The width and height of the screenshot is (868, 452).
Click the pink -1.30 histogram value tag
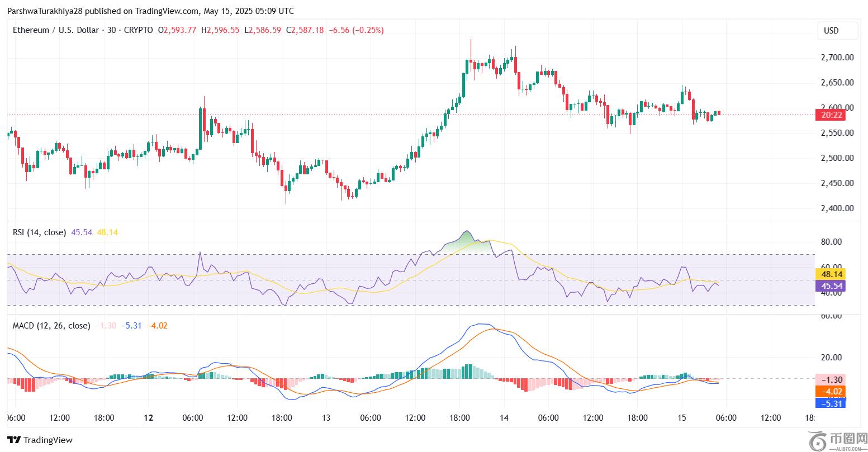click(830, 379)
